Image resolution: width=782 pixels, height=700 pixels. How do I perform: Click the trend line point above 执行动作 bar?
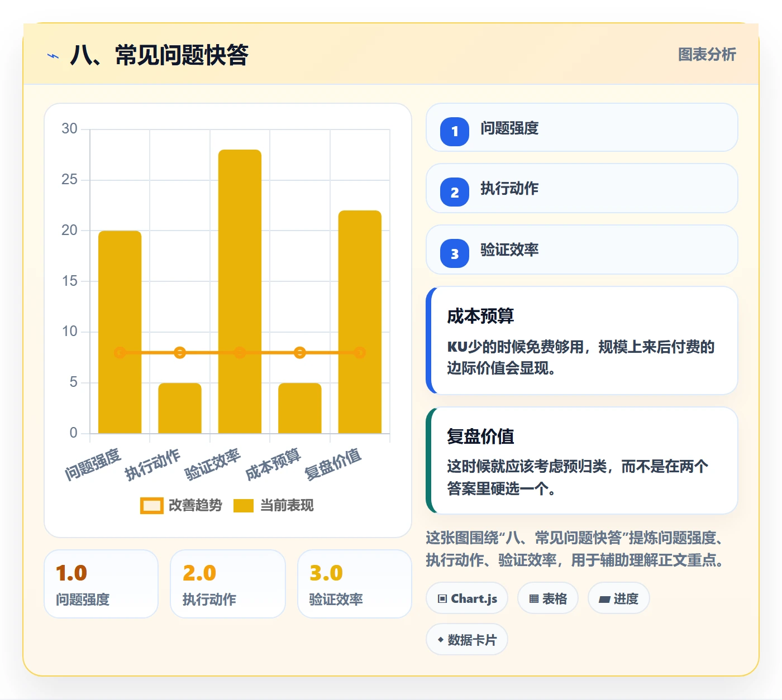pos(180,353)
